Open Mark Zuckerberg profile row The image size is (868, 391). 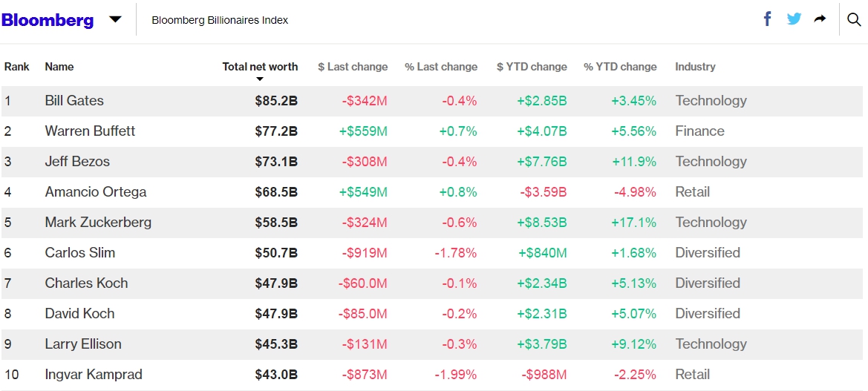click(x=432, y=223)
